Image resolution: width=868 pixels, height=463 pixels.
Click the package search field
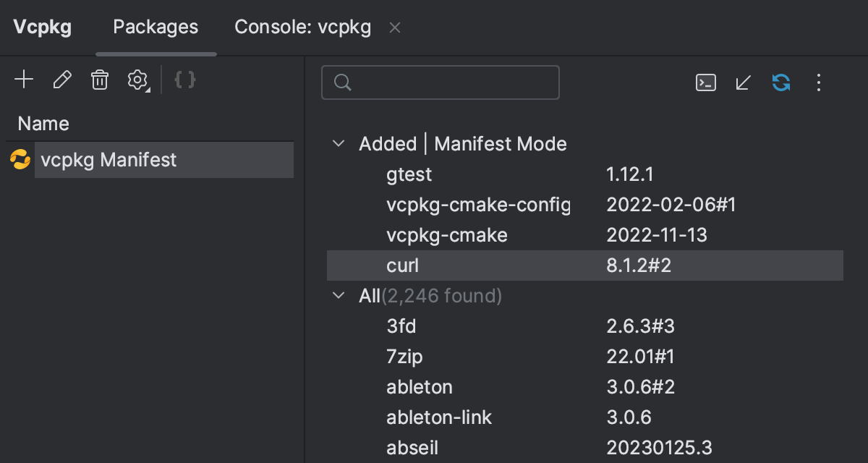(448, 82)
